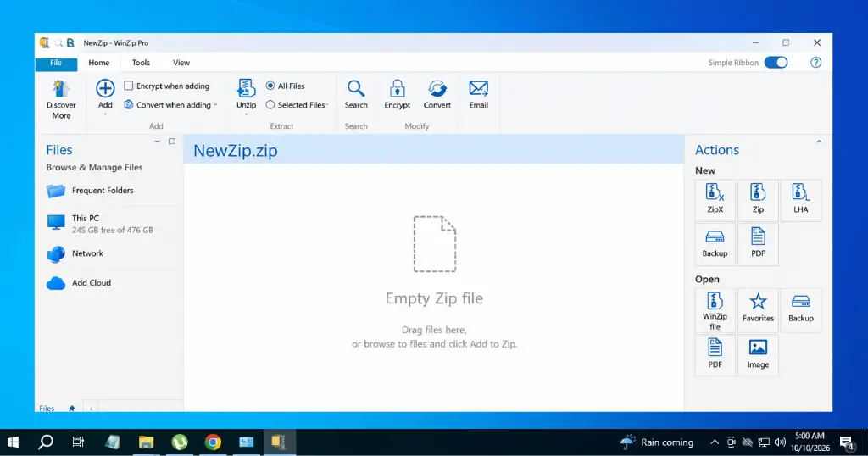Click the volume speaker tray icon
This screenshot has height=456, width=868.
(780, 442)
